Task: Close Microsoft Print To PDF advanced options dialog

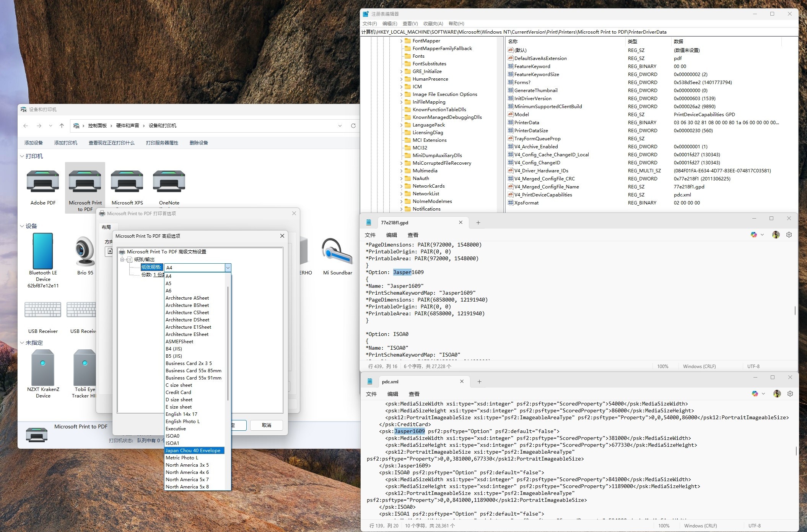Action: coord(282,236)
